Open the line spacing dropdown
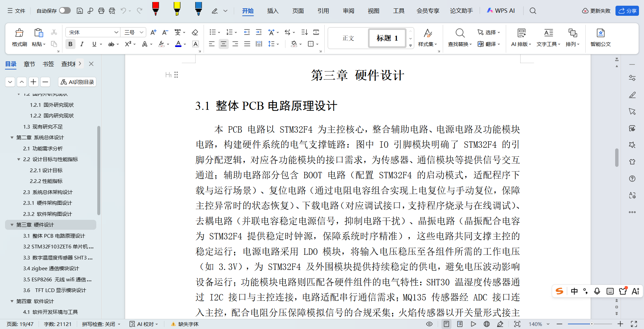Screen dimensions: 644x329 278,44
